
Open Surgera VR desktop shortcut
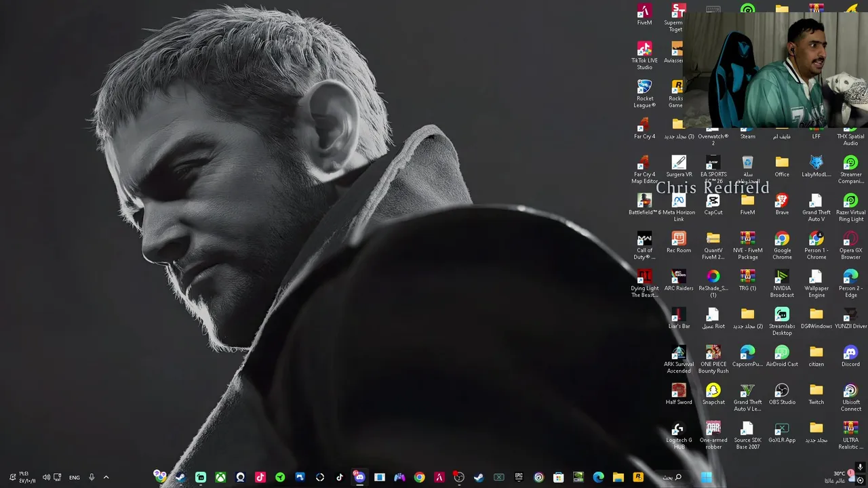679,166
